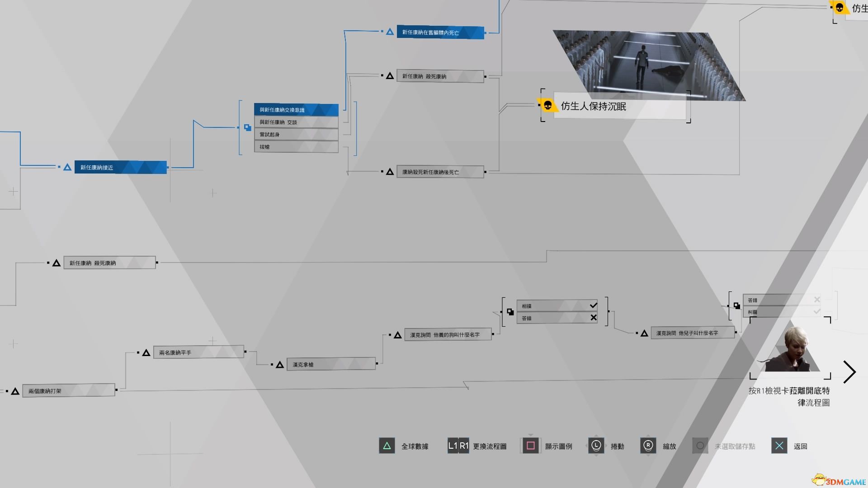This screenshot has height=488, width=868.
Task: Click the Cross button icon for 返回
Action: (x=779, y=446)
